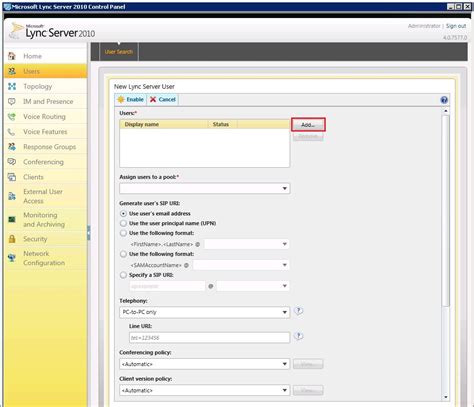Open the User Search tab
The image size is (474, 407).
[x=119, y=52]
